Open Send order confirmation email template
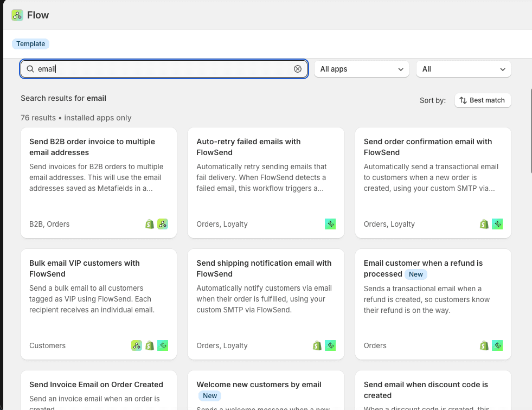 point(433,183)
